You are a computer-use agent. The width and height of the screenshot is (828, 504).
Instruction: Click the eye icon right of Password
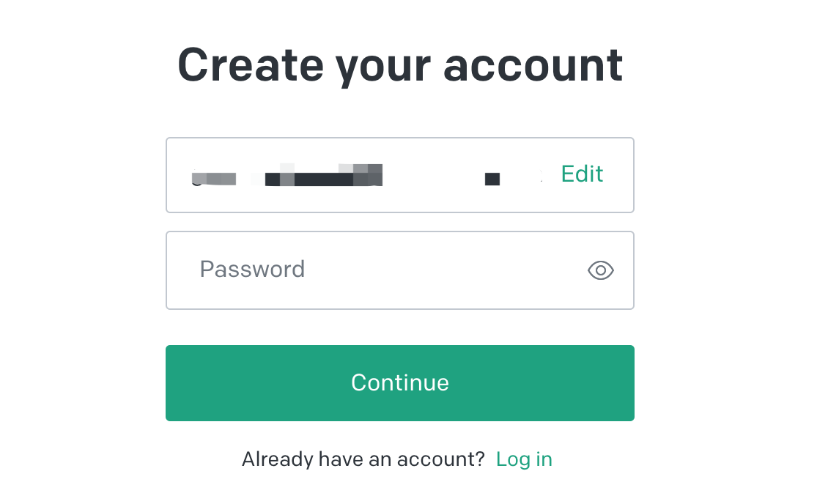pos(600,270)
